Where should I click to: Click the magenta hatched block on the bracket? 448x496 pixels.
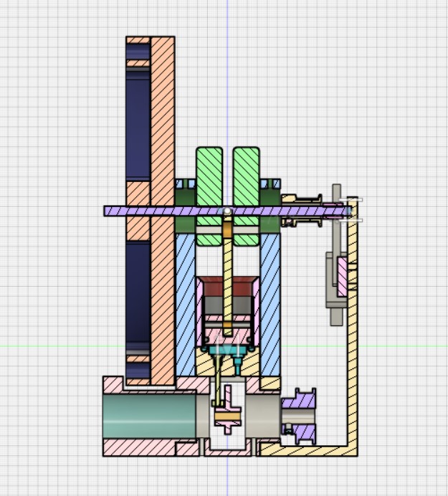click(342, 277)
